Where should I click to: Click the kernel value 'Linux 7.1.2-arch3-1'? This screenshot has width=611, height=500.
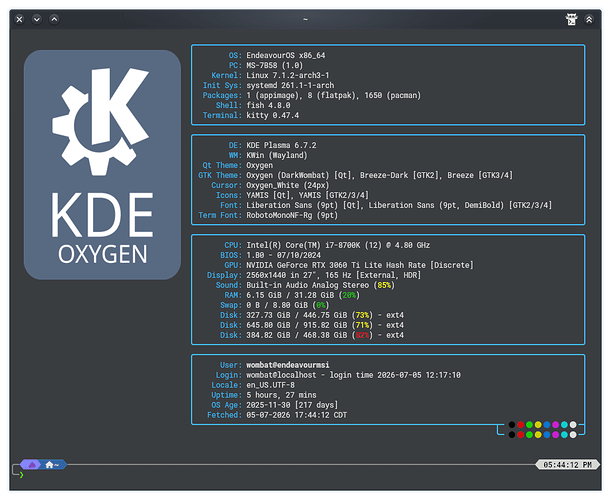288,75
